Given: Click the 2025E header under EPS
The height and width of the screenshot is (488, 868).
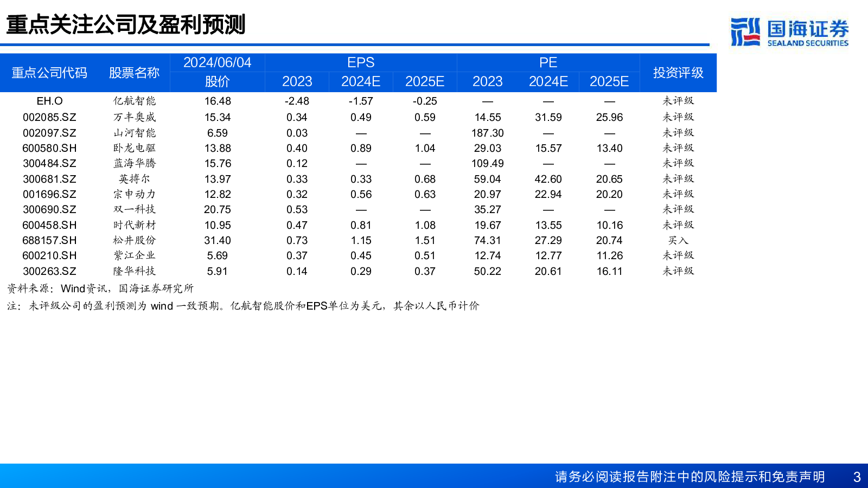Looking at the screenshot, I should click(425, 81).
